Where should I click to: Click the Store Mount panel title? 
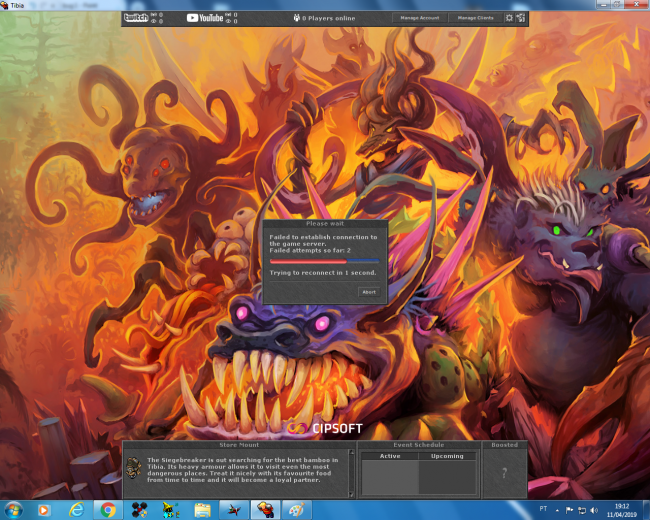coord(239,445)
